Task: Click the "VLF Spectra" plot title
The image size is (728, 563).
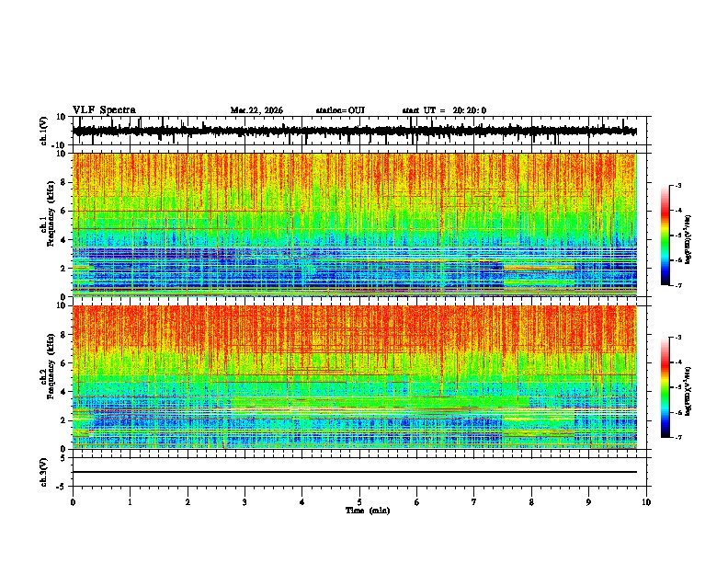Action: point(104,110)
